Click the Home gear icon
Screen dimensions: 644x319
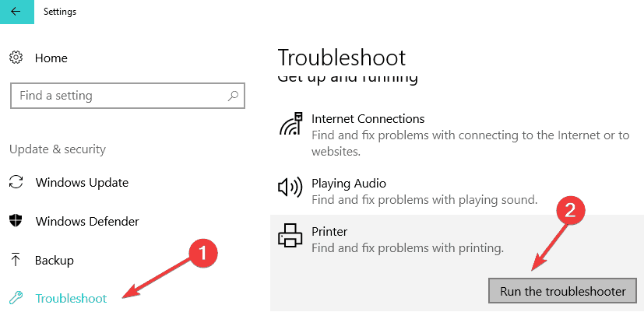[x=16, y=58]
